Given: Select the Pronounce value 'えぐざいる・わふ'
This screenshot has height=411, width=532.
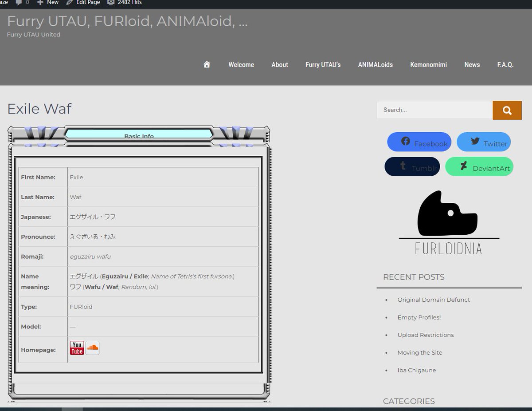Looking at the screenshot, I should point(92,237).
